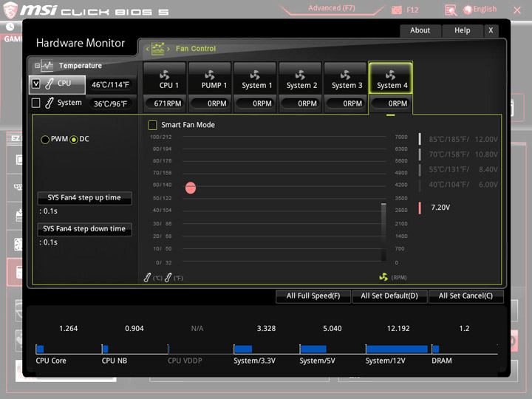The height and width of the screenshot is (399, 532).
Task: Click All Full Speed(F) button
Action: pos(313,296)
